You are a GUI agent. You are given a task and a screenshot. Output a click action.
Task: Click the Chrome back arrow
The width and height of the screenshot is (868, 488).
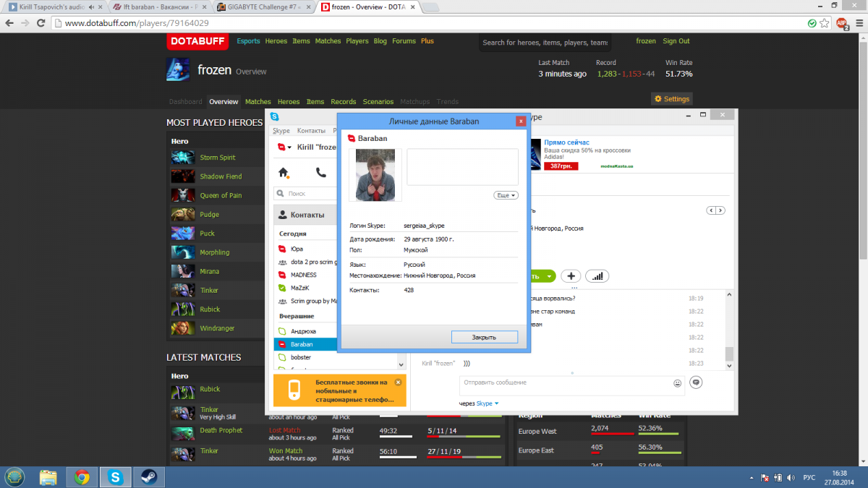pyautogui.click(x=9, y=23)
